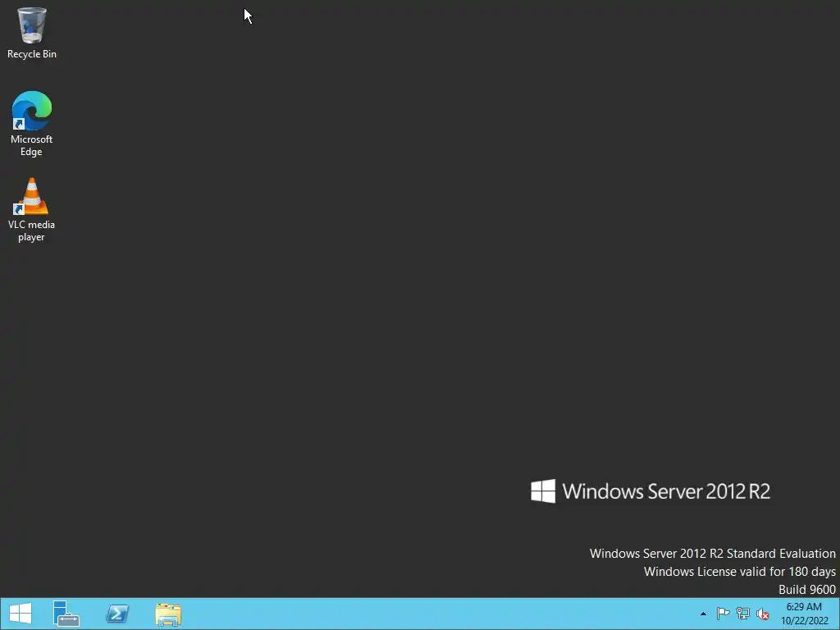Click the VLC media player label text

coord(31,231)
